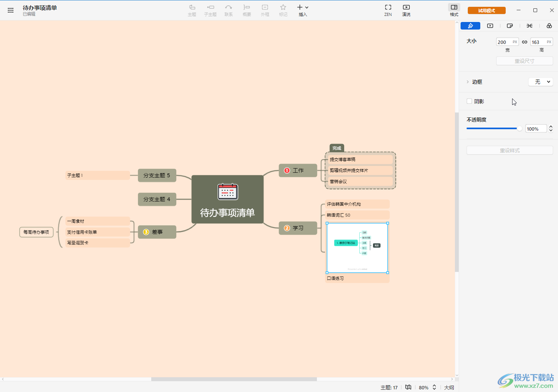Decrease opacity with the down stepper arrow
This screenshot has height=392, width=558.
coord(551,131)
